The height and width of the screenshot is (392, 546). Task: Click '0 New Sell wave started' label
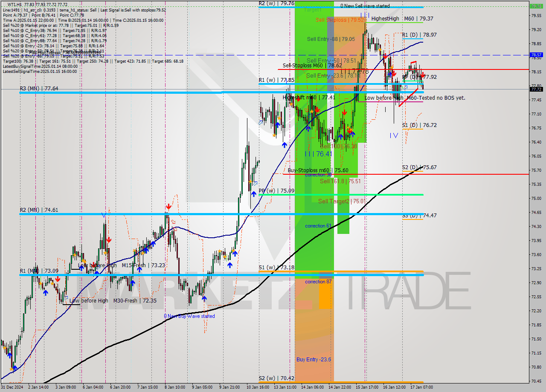tap(365, 6)
